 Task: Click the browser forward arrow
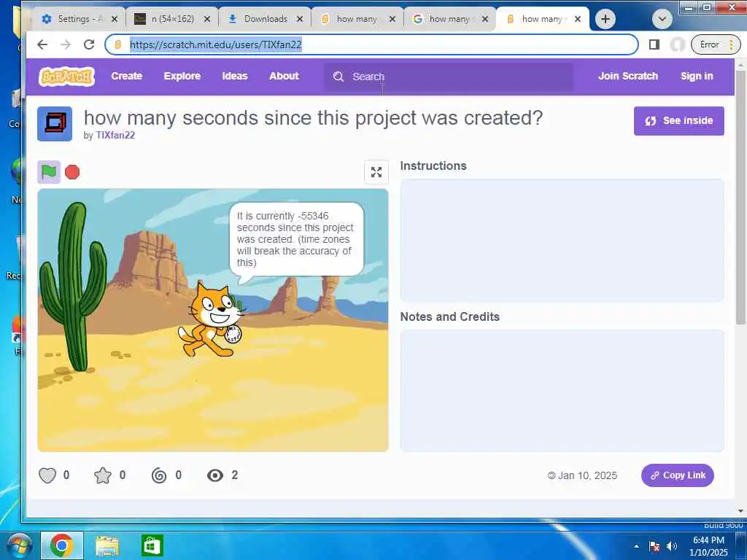(65, 44)
